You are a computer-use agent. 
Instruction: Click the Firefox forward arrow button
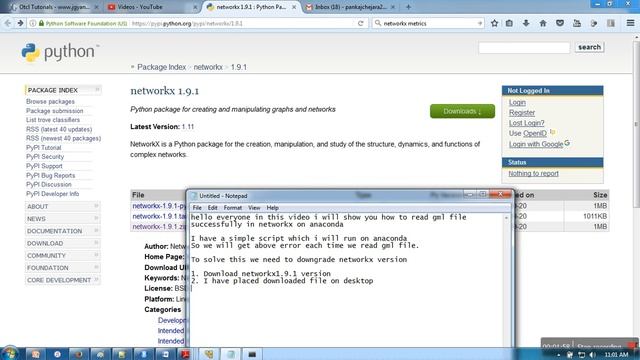tap(20, 23)
